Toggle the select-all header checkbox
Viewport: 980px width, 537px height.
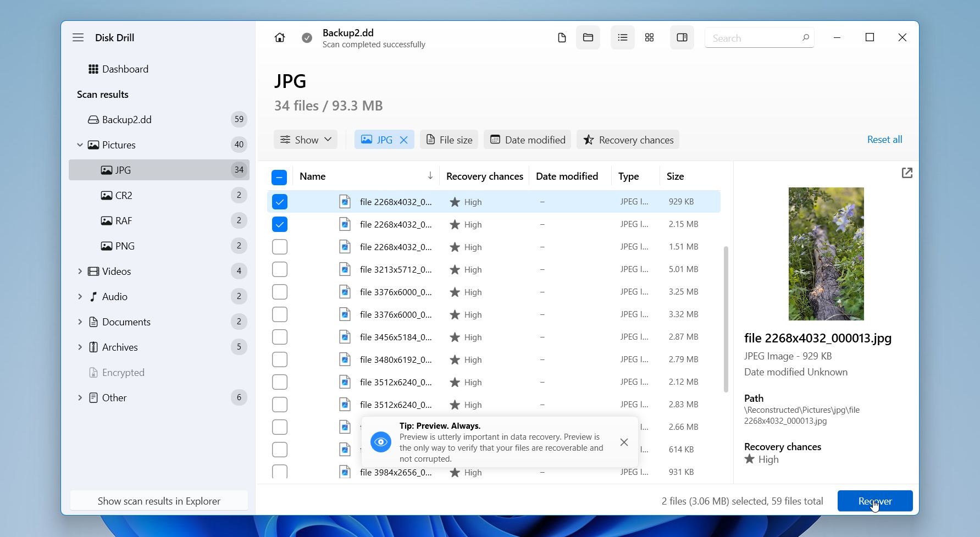279,177
